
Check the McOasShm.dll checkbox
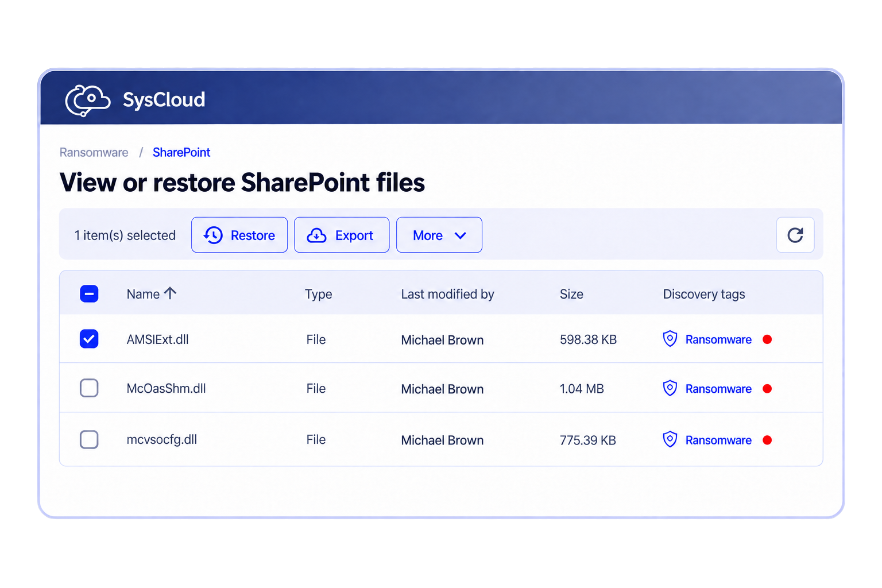tap(89, 388)
